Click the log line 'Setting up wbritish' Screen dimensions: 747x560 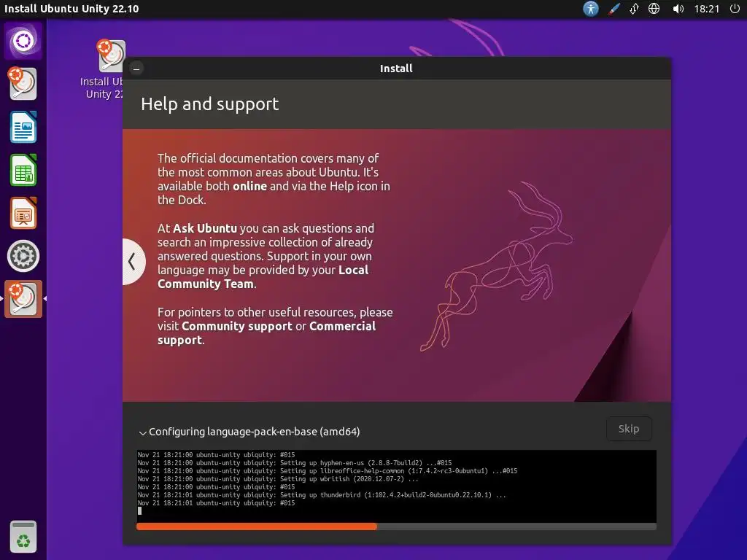click(278, 478)
